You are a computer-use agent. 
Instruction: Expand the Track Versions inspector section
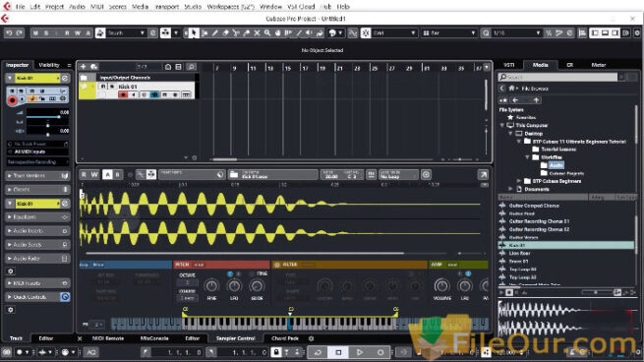(x=37, y=176)
